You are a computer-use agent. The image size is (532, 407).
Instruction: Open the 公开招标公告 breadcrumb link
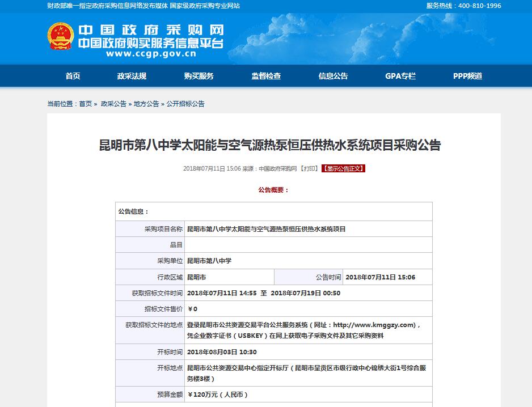pyautogui.click(x=185, y=104)
